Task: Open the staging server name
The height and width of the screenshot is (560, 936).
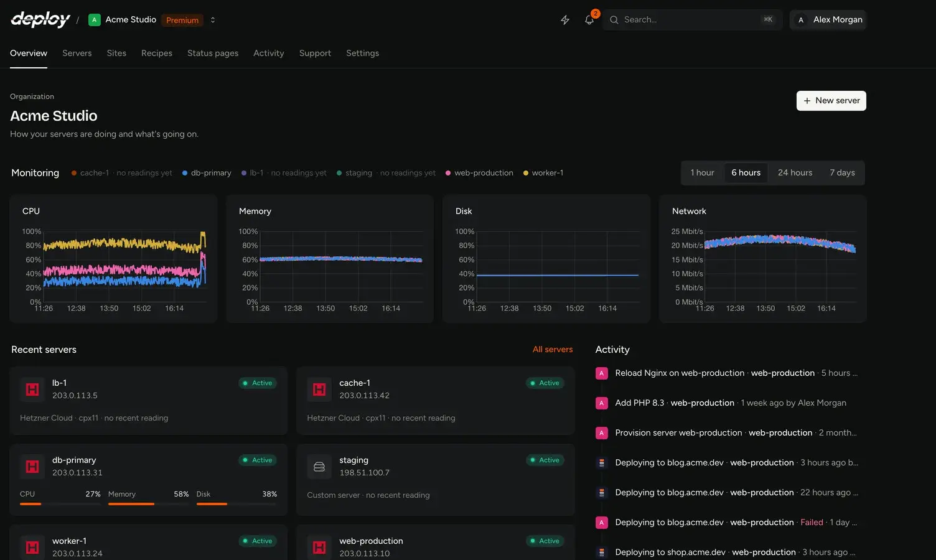Action: pos(354,460)
